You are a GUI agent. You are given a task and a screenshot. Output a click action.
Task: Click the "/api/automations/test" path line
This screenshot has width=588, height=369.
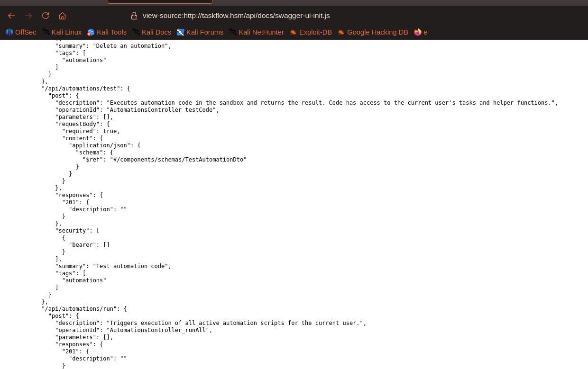[86, 89]
